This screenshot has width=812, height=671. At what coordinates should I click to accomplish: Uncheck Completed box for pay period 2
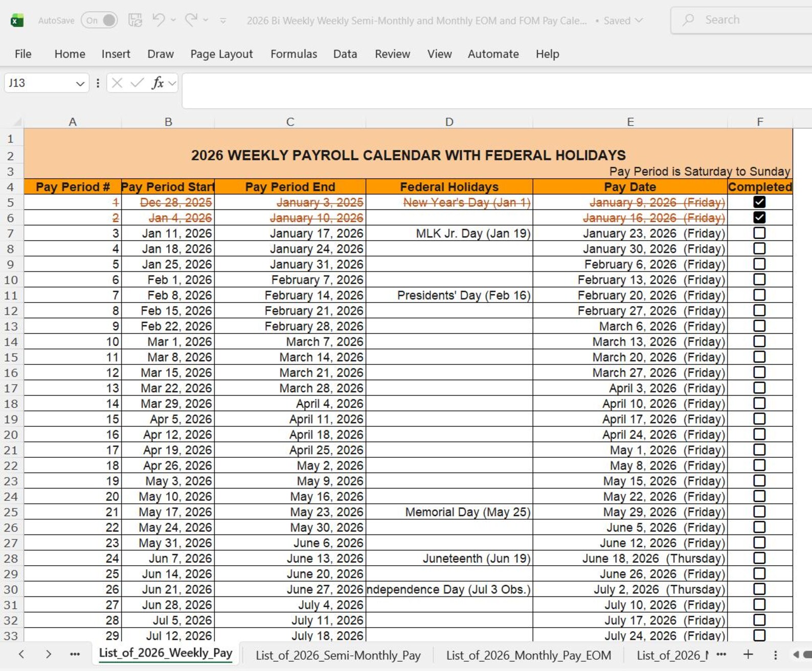click(x=759, y=217)
